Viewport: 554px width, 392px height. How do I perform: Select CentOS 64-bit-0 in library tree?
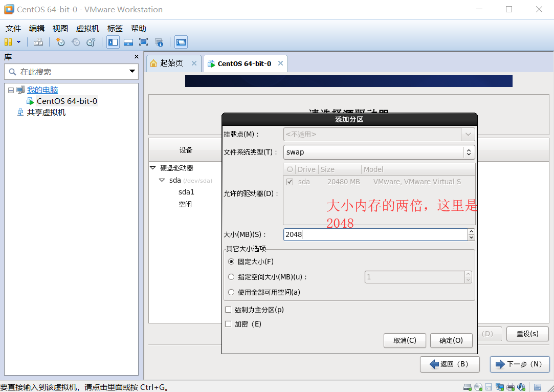[67, 101]
